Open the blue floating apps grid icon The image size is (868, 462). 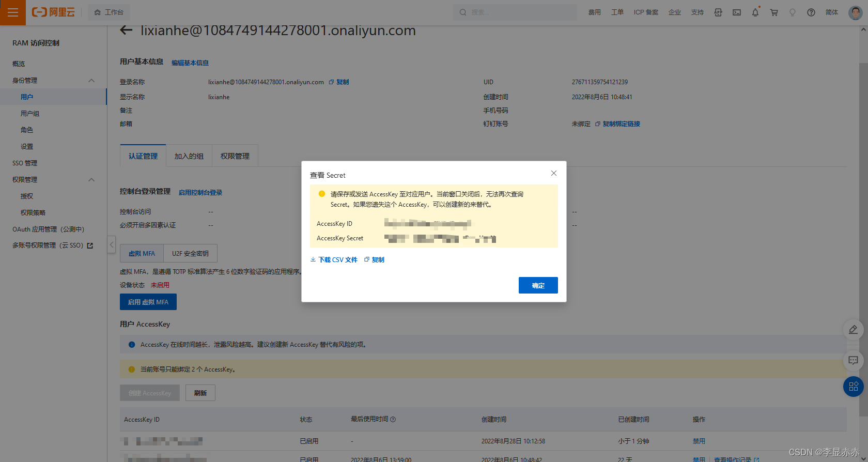854,386
